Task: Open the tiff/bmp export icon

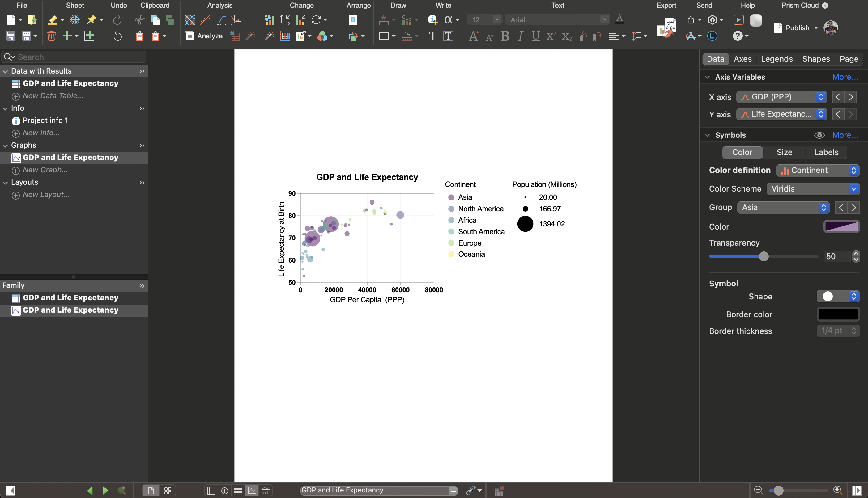Action: click(666, 28)
